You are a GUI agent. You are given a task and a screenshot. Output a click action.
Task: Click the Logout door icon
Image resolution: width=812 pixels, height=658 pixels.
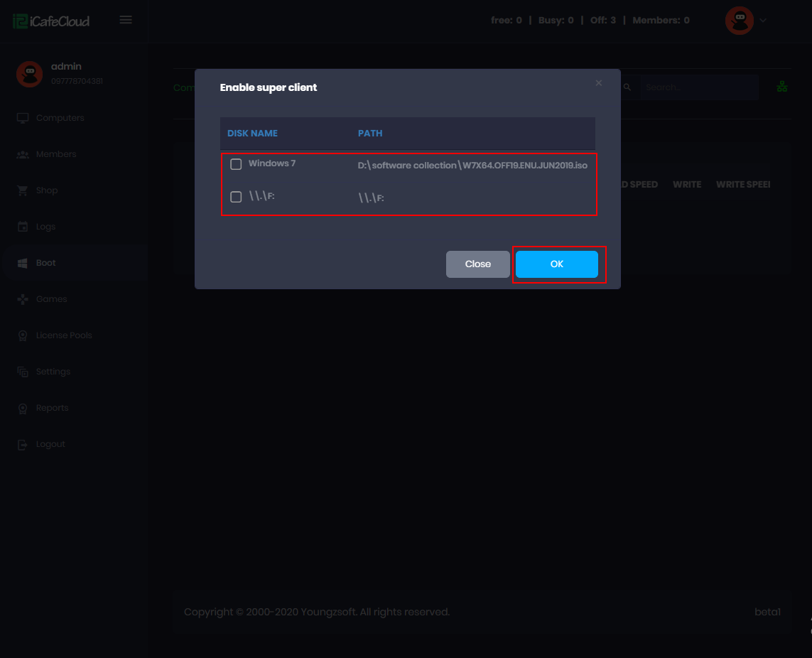[x=23, y=444]
